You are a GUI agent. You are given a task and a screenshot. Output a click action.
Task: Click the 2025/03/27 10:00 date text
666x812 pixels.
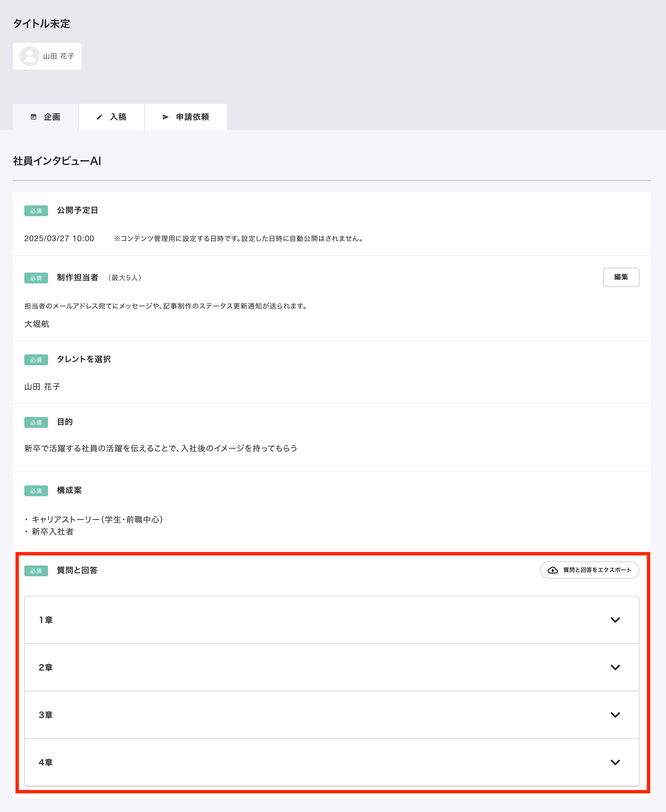[x=59, y=239]
